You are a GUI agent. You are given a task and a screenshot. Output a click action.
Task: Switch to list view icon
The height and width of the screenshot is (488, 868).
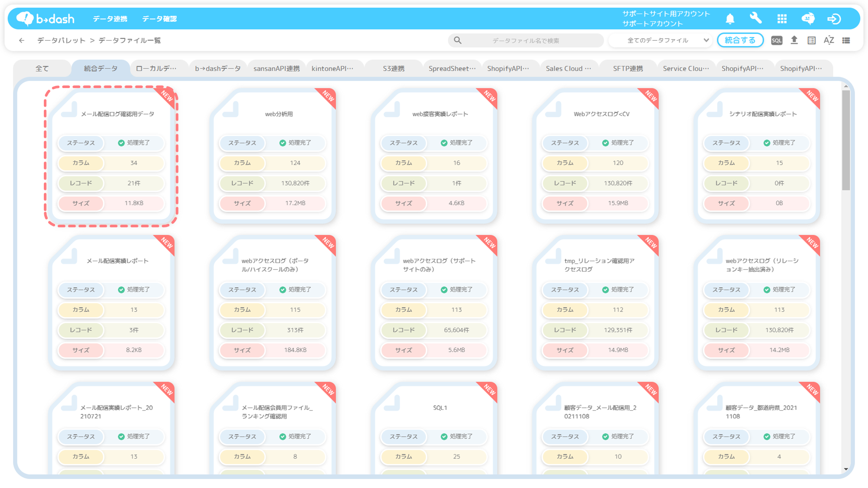click(846, 40)
